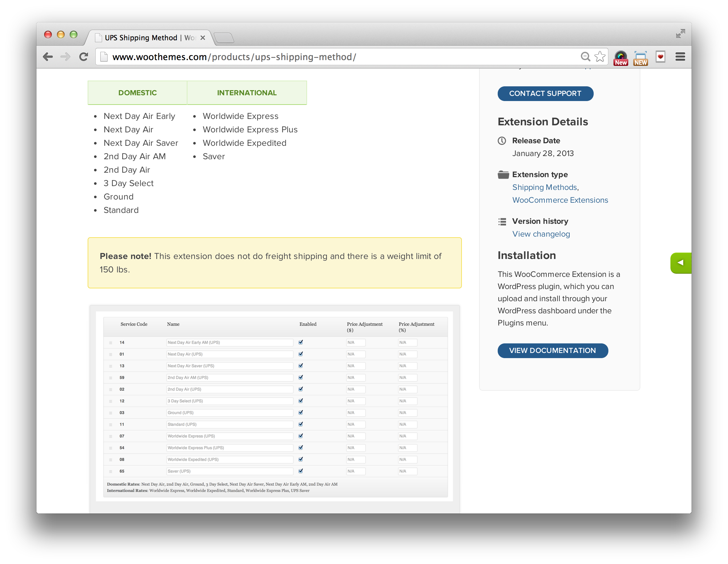
Task: Click the INTERNATIONAL table header
Action: [x=247, y=93]
